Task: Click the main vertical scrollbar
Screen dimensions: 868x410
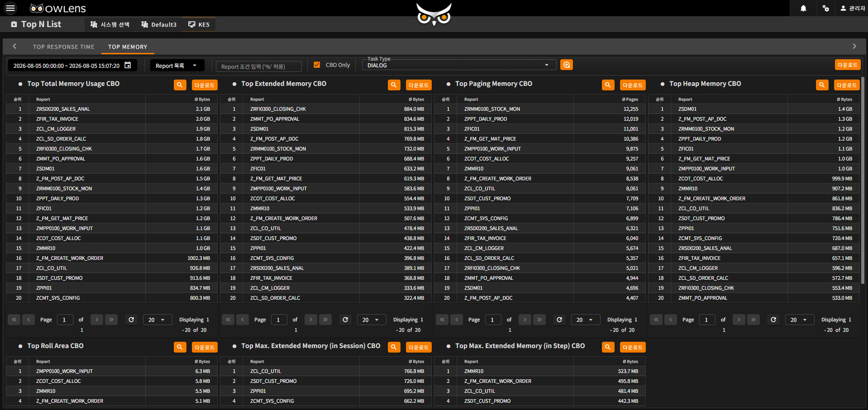Action: [863, 181]
